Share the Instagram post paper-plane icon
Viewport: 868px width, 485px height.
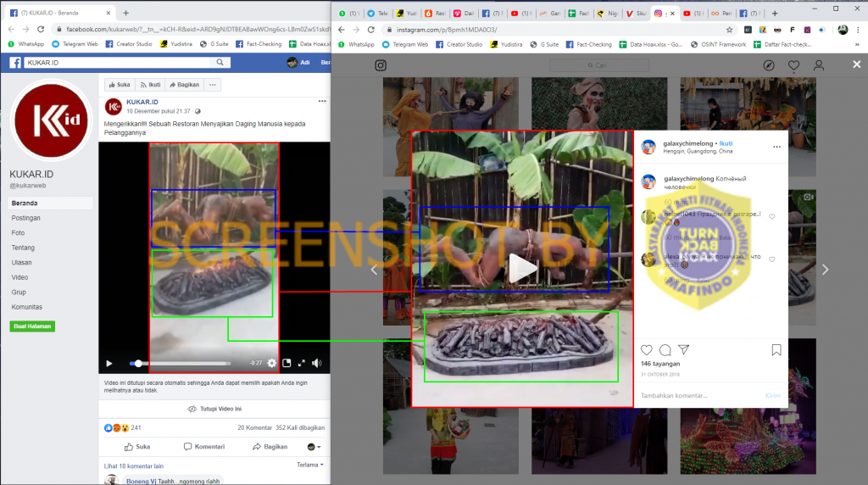684,350
